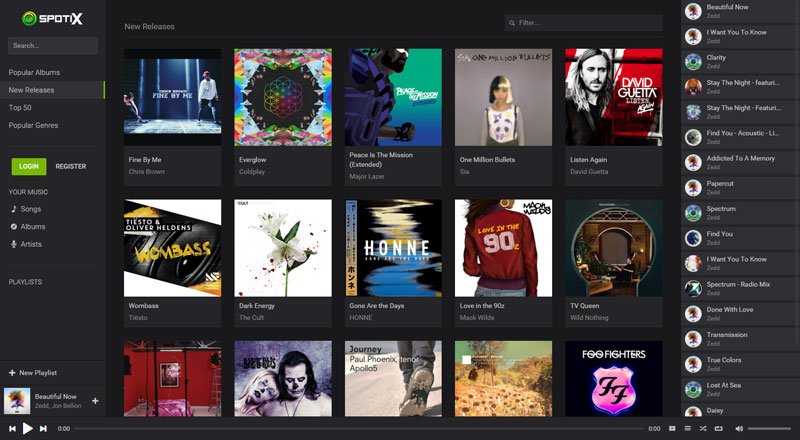Screen dimensions: 800x440
Task: Click the Lost At Sea avatar
Action: tap(693, 389)
